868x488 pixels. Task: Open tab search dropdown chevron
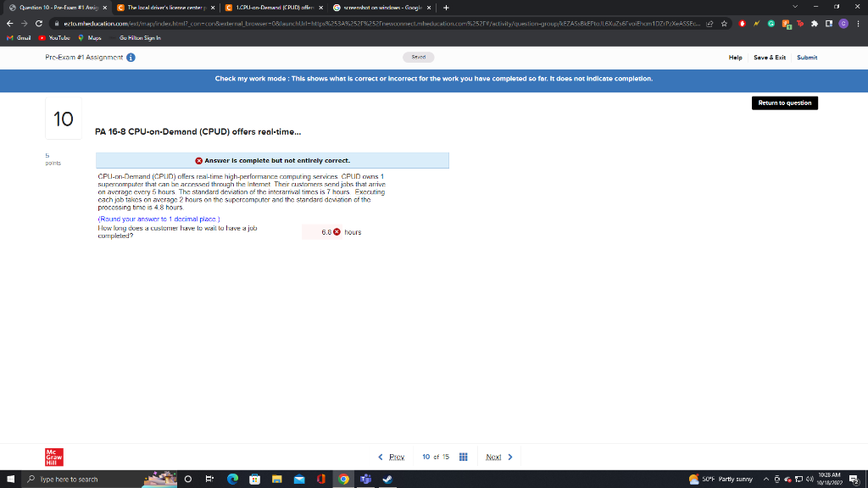point(795,7)
